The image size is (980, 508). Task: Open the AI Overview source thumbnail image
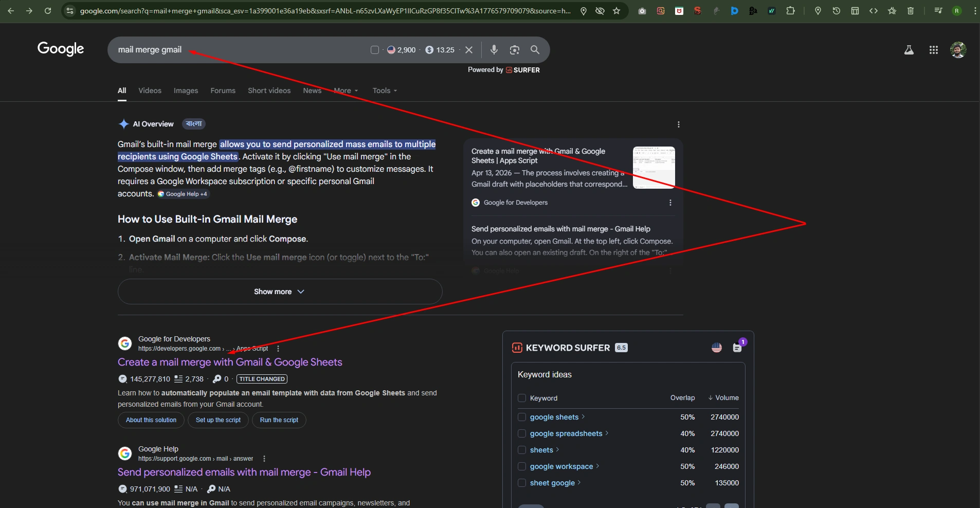pyautogui.click(x=654, y=168)
